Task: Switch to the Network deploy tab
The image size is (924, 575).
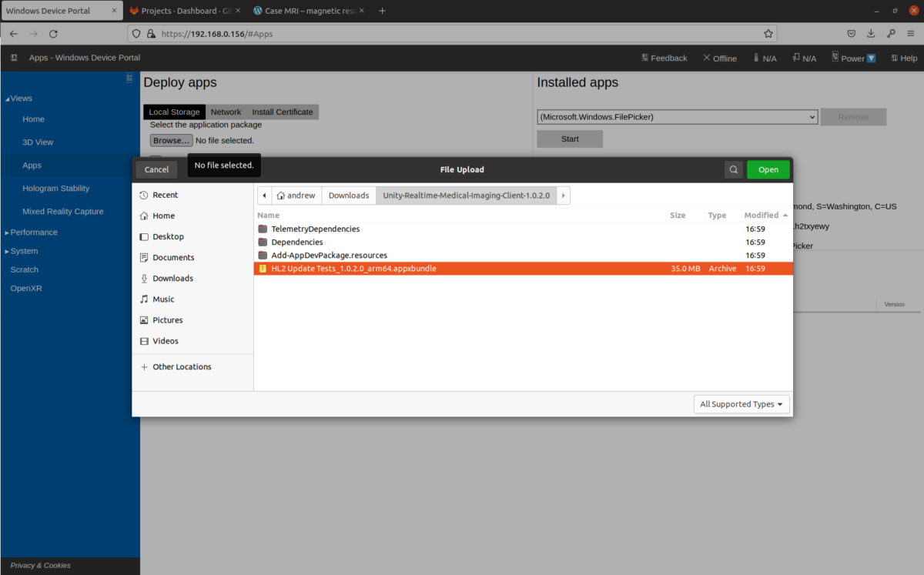Action: pos(226,112)
